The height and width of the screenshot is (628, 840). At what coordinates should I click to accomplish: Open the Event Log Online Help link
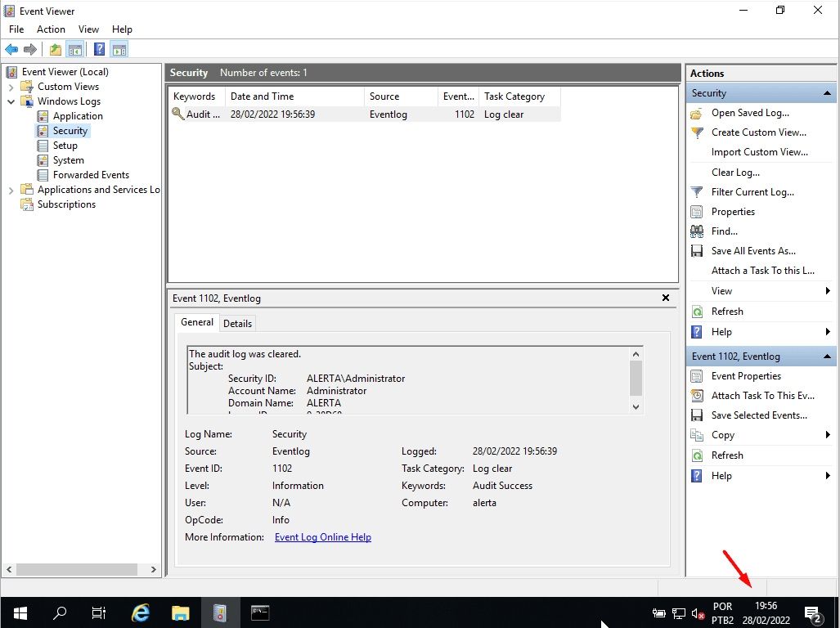[323, 537]
